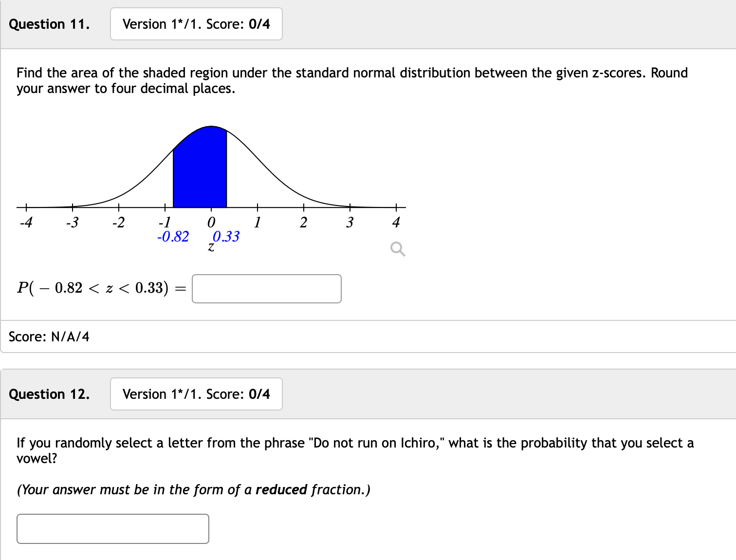This screenshot has height=560, width=736.
Task: Click the tick mark at -4 on the axis
Action: click(27, 206)
